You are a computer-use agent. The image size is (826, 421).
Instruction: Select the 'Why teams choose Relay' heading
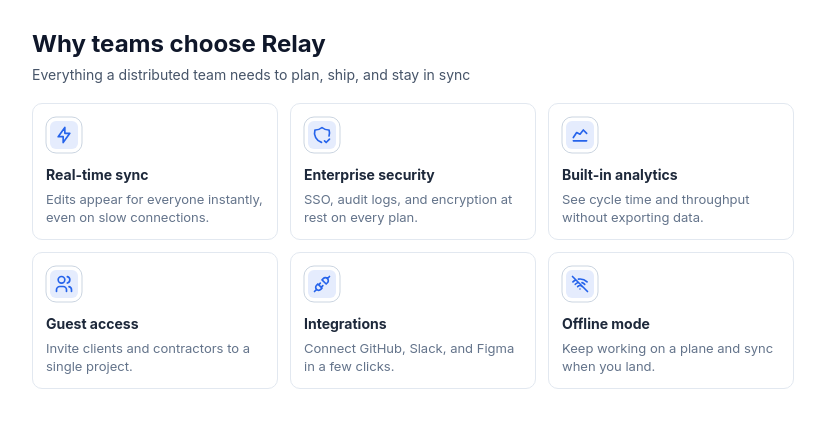click(179, 44)
